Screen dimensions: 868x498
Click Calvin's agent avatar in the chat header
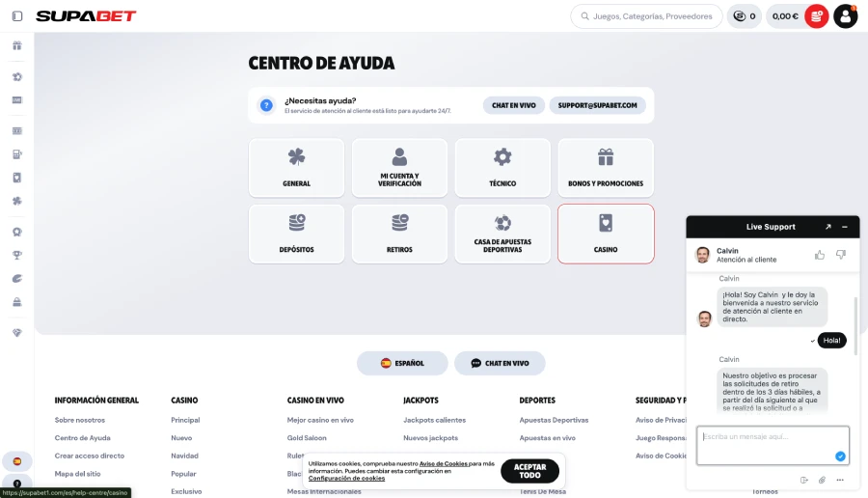point(703,255)
